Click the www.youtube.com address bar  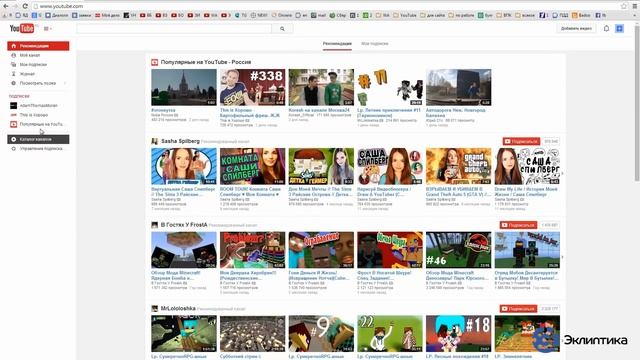327,6
